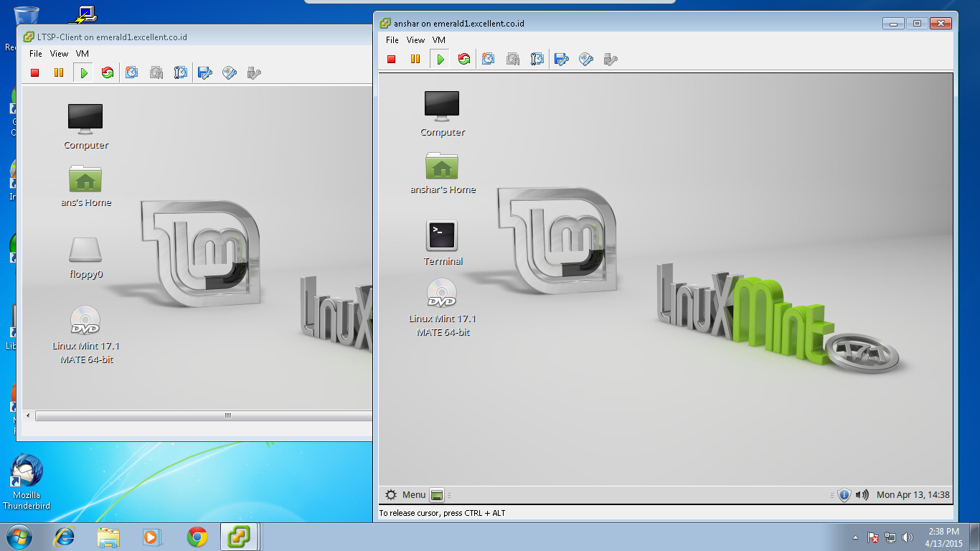Click left arrow of LTSP-Client scrollbar
Viewport: 980px width, 551px height.
coord(29,415)
